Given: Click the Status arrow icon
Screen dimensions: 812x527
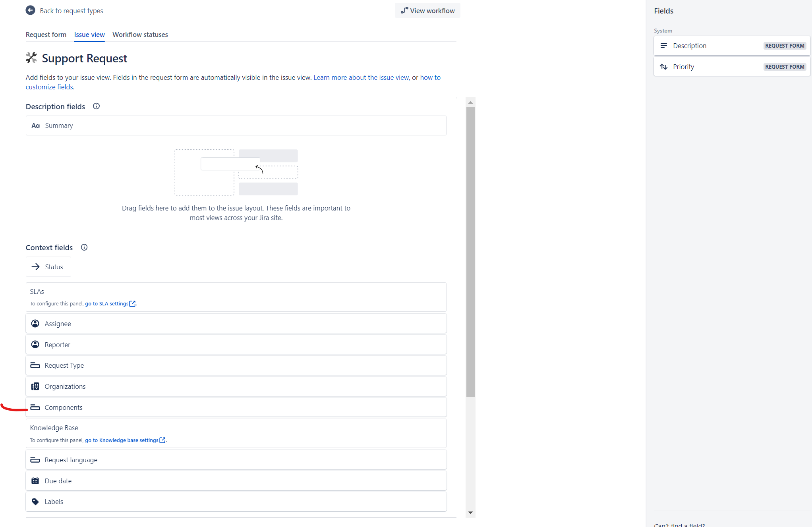Looking at the screenshot, I should pyautogui.click(x=36, y=267).
